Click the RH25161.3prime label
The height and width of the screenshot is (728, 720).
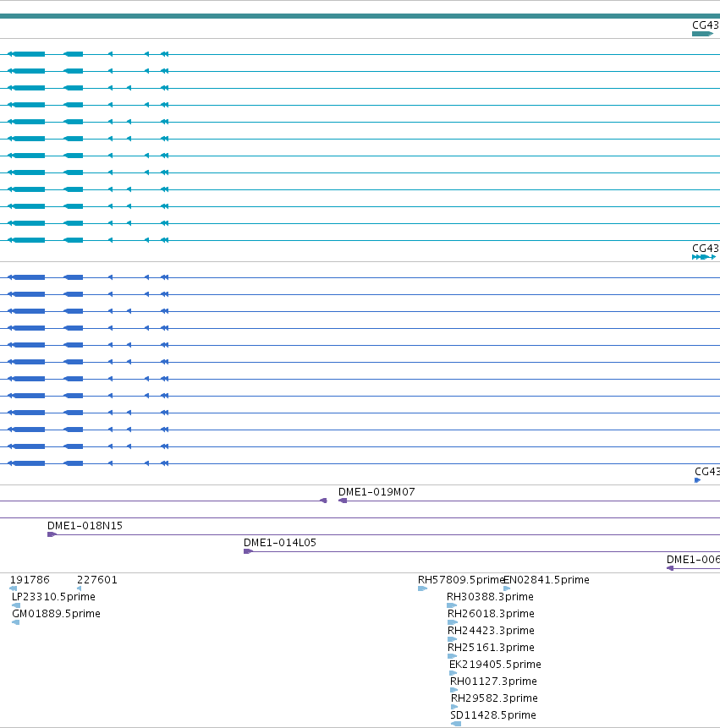491,647
